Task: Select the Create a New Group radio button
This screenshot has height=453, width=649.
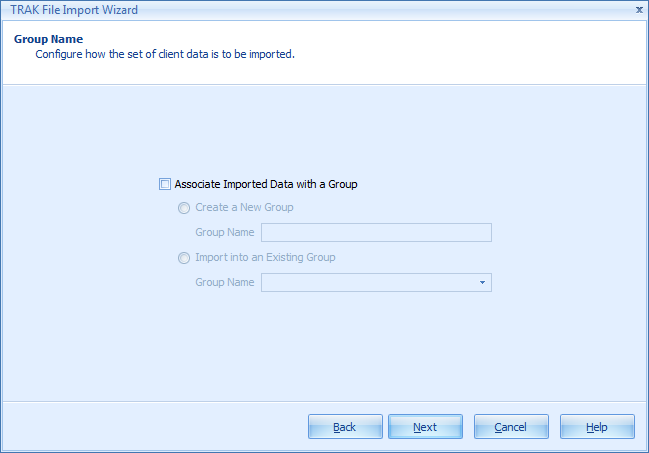Action: pyautogui.click(x=183, y=208)
